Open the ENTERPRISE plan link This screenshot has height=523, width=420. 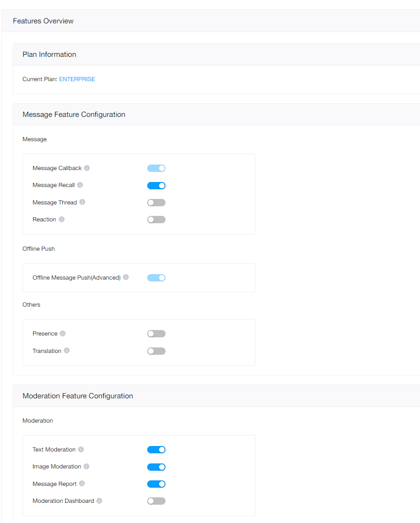tap(77, 79)
